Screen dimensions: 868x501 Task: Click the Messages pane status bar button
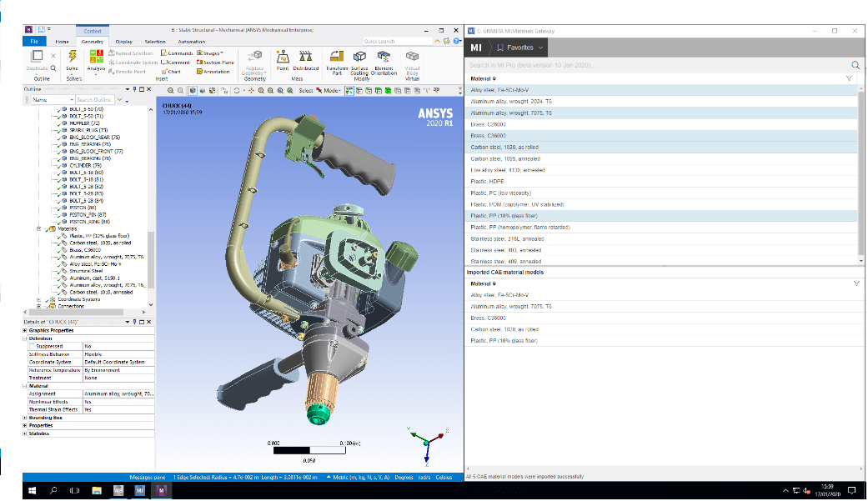point(148,477)
